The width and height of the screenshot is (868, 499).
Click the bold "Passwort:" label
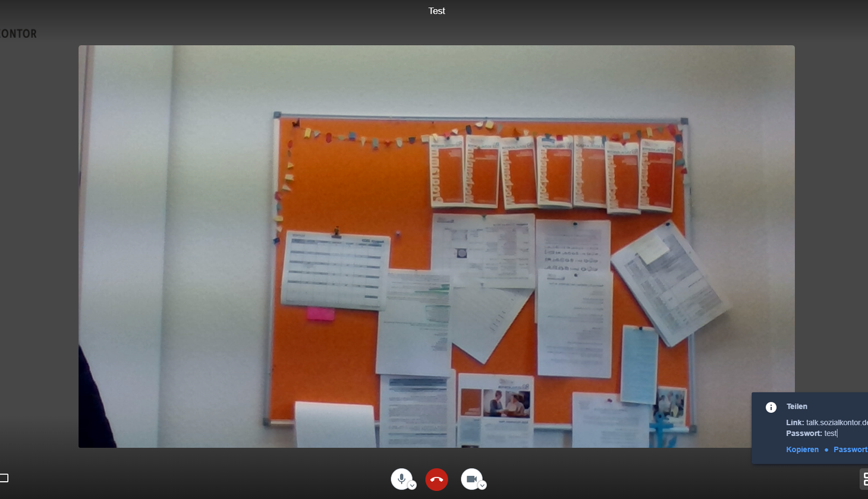[804, 433]
